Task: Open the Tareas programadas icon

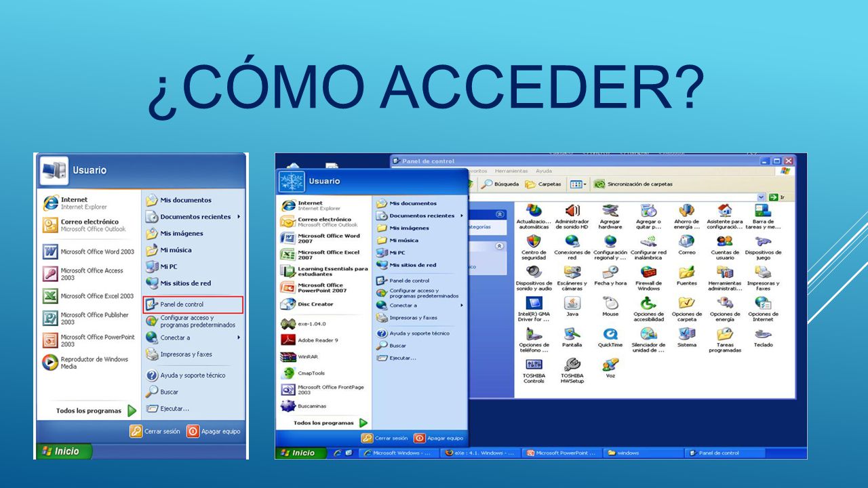Action: (725, 339)
